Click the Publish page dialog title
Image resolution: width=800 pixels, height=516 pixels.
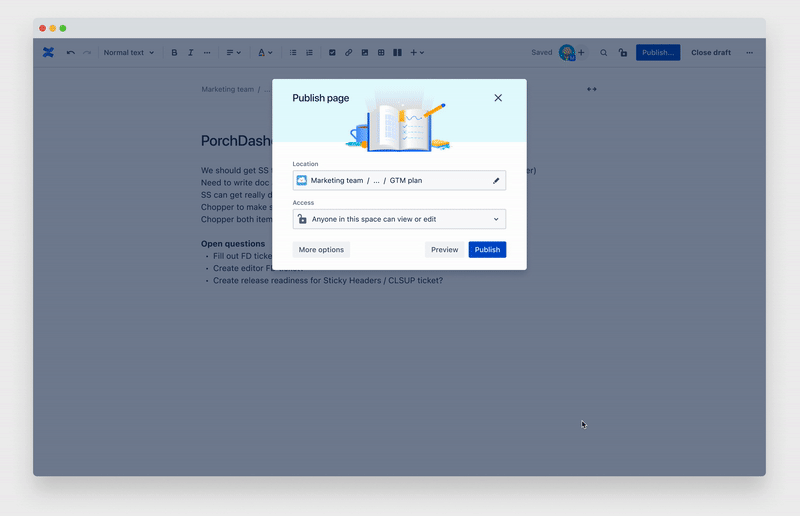[320, 98]
